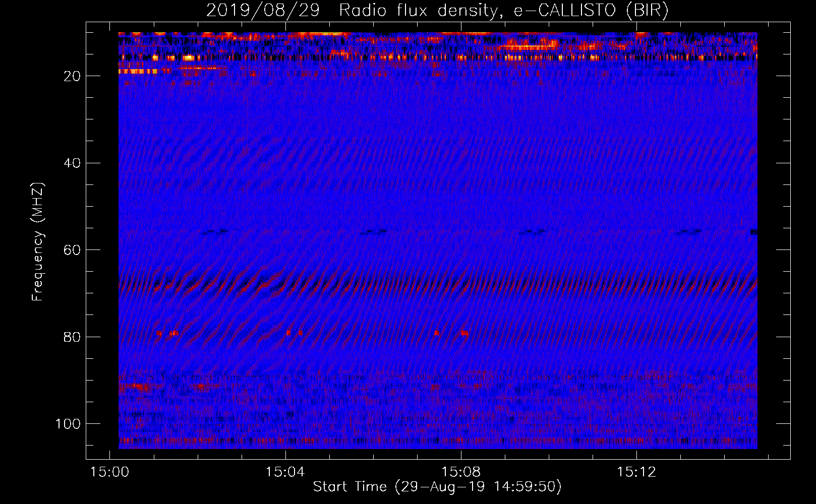Click the Frequency (MHZ) axis label

click(x=38, y=241)
